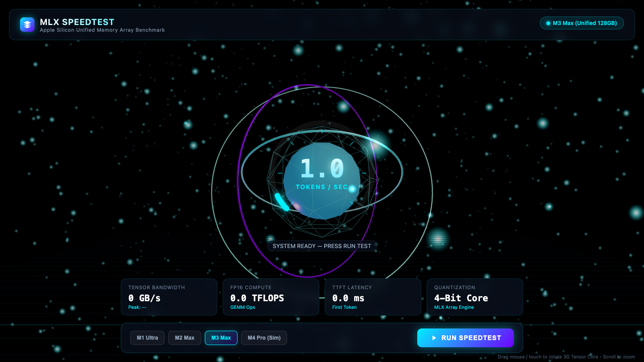Click the MLX Speedtest stacked-layers logo icon
The height and width of the screenshot is (362, 644).
tap(27, 25)
